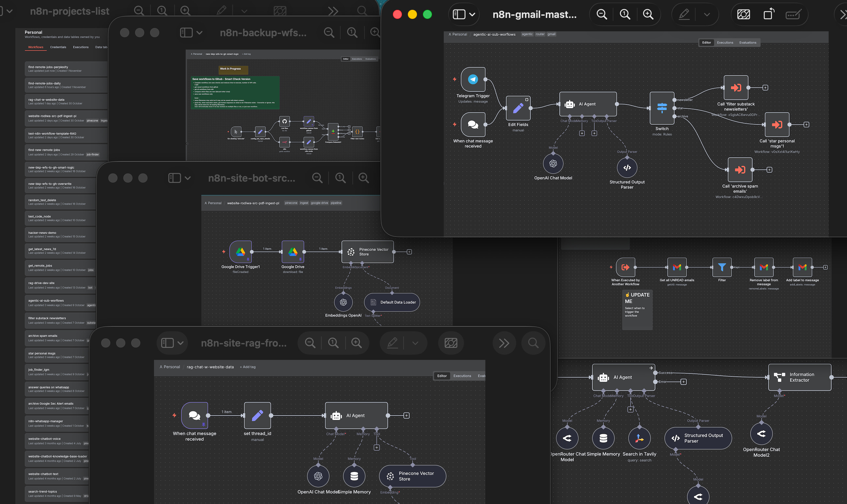
Task: Click the Telegram Trigger node icon
Action: pos(473,80)
